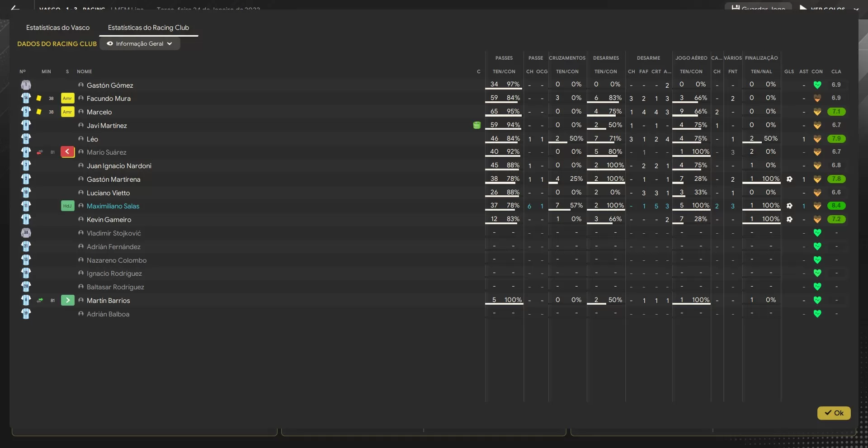Click CRUZAMENTOS group column header
The image size is (868, 448).
[x=567, y=58]
